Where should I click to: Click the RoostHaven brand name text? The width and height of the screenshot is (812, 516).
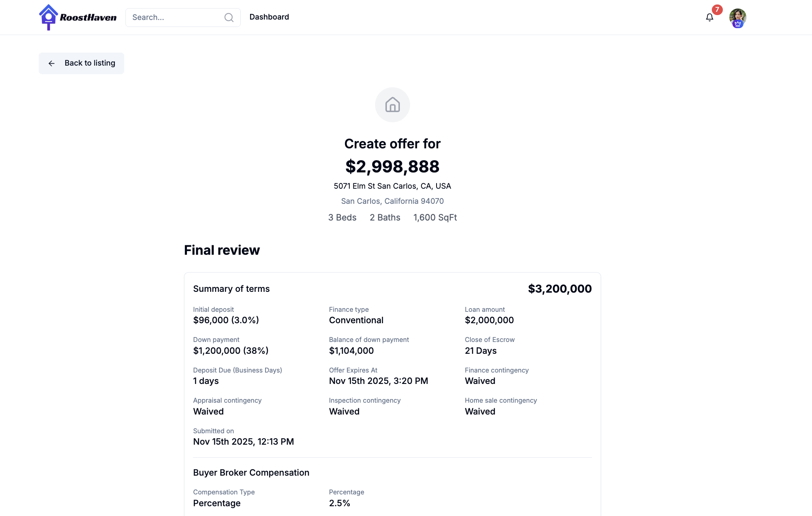click(x=88, y=18)
